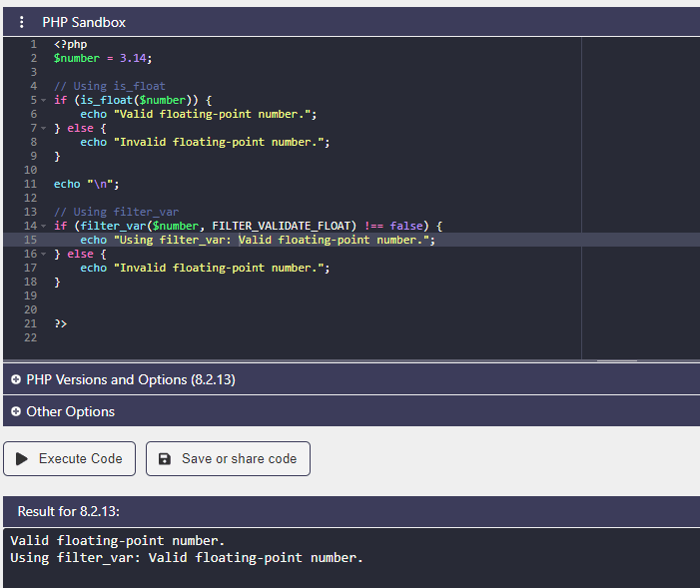The image size is (700, 588).
Task: Click the highlighted echo statement on line 15
Action: click(x=258, y=240)
